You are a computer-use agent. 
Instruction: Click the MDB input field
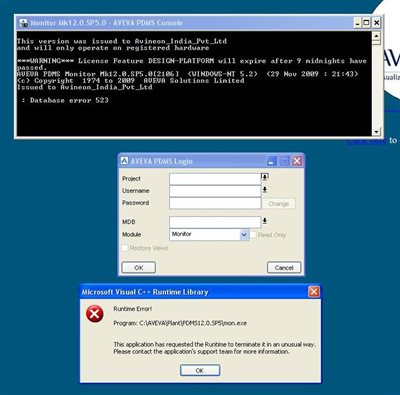(215, 222)
